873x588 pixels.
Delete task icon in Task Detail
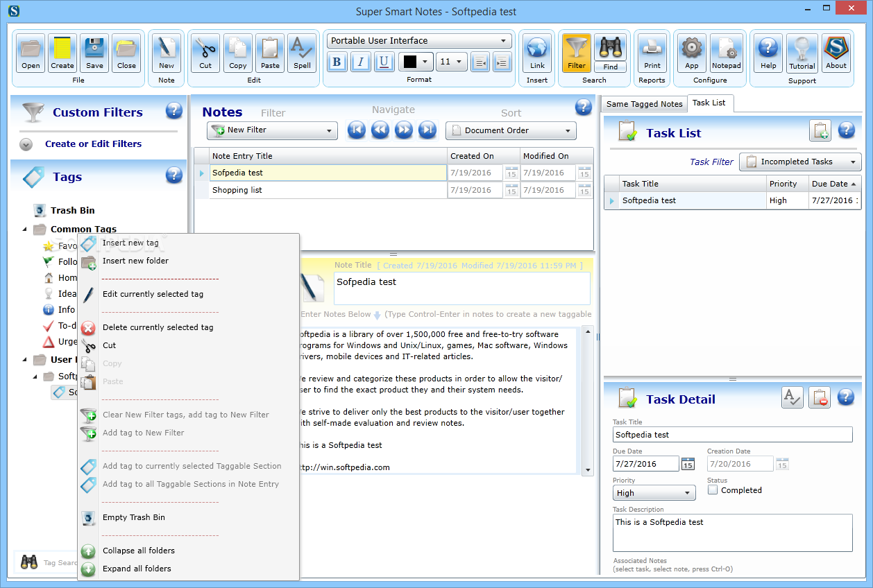point(820,397)
